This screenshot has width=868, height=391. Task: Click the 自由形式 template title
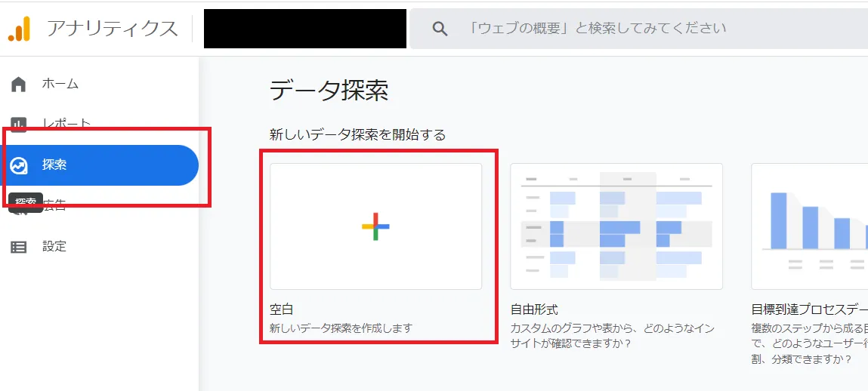click(534, 309)
